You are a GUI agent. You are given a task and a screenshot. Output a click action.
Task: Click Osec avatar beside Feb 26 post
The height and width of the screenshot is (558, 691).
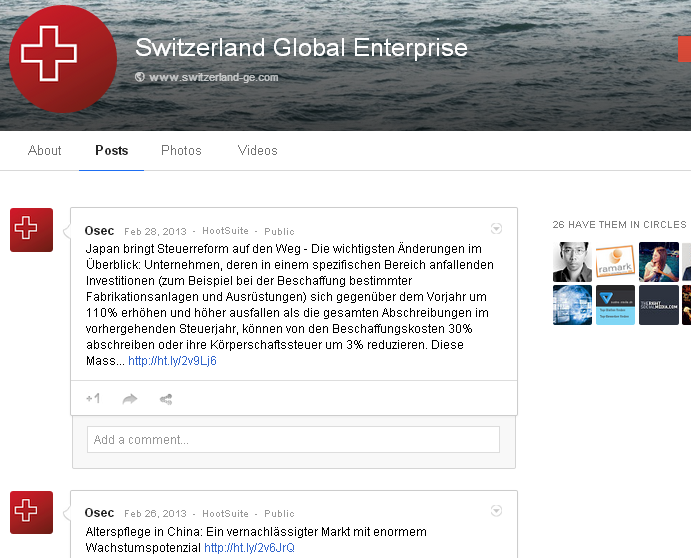click(x=31, y=512)
